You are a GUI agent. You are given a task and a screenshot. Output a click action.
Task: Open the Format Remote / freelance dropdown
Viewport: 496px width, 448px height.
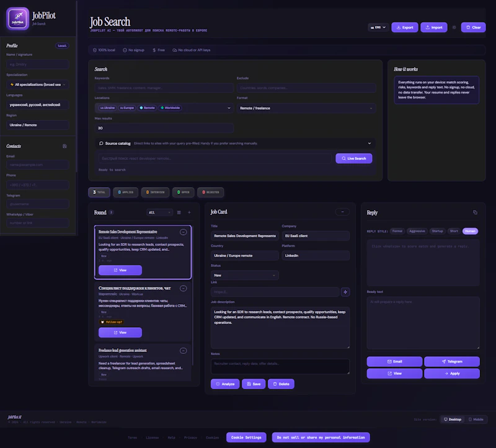tap(306, 108)
